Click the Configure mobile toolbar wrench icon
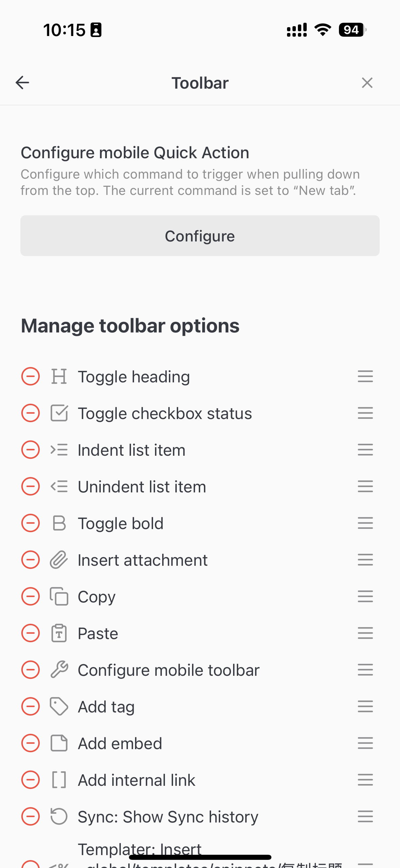The width and height of the screenshot is (400, 868). tap(59, 670)
